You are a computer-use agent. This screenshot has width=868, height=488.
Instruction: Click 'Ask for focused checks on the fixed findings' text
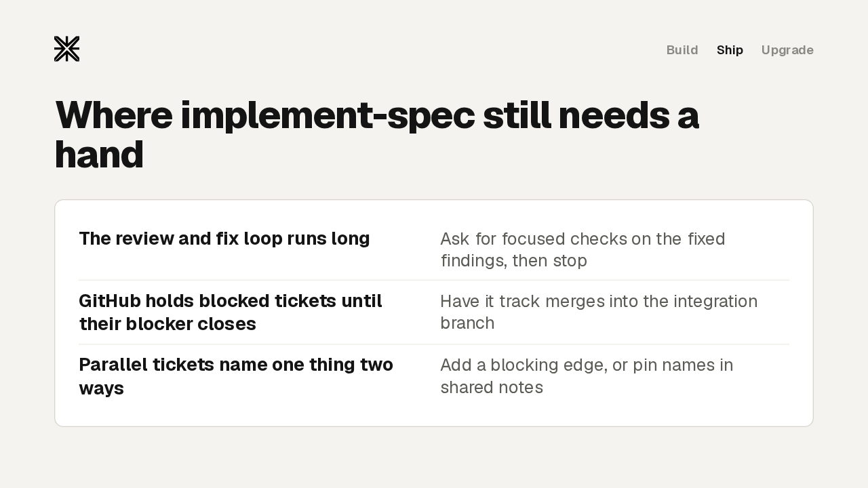click(583, 249)
